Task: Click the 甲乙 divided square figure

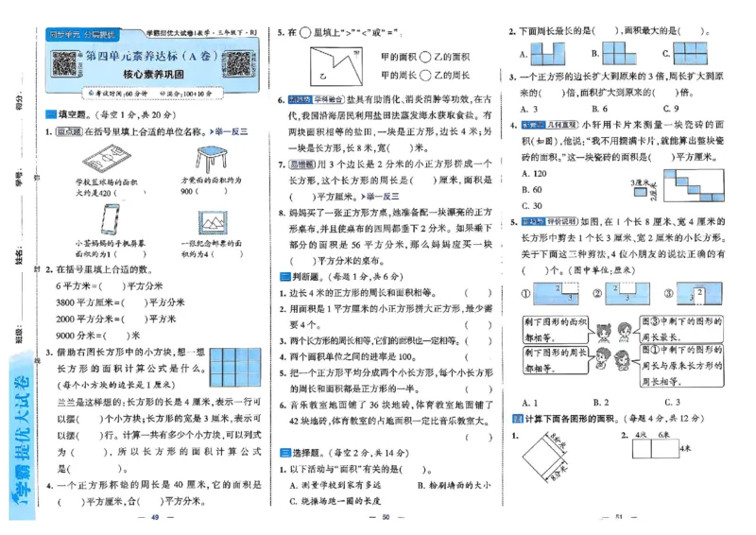Action: coord(335,66)
